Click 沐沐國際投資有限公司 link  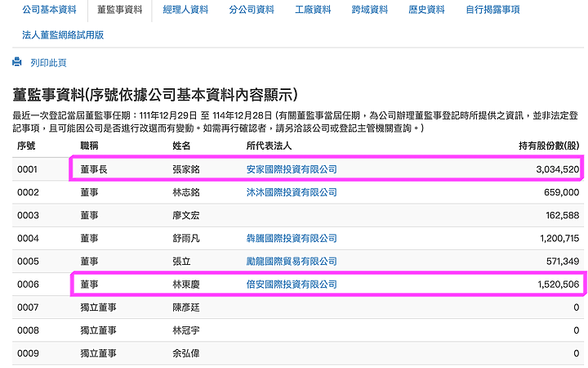[x=292, y=192]
